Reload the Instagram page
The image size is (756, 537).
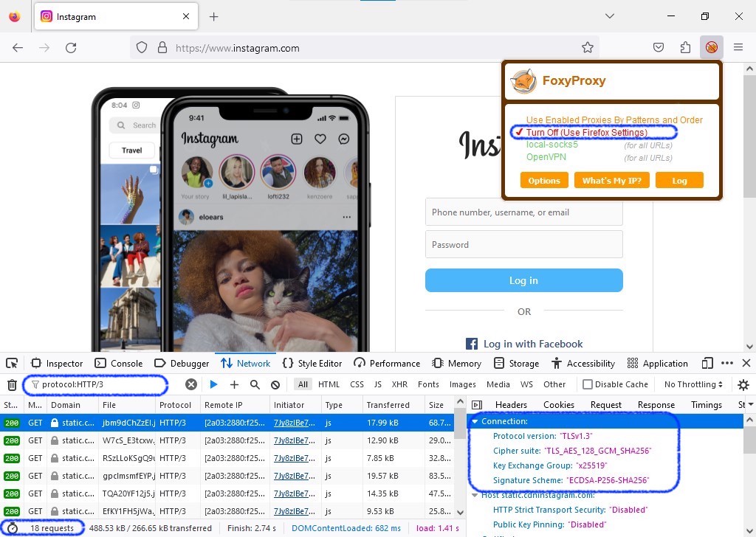point(71,48)
